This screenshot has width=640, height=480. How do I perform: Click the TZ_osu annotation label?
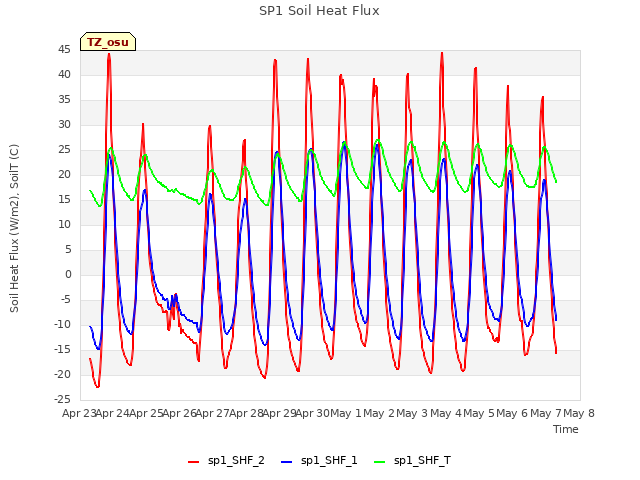(x=108, y=42)
